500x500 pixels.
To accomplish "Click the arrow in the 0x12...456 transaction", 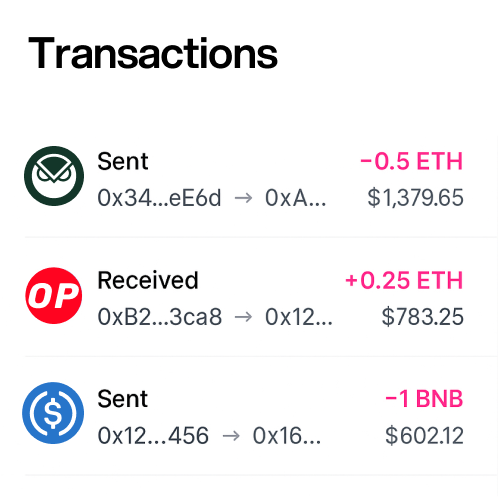I will click(231, 436).
